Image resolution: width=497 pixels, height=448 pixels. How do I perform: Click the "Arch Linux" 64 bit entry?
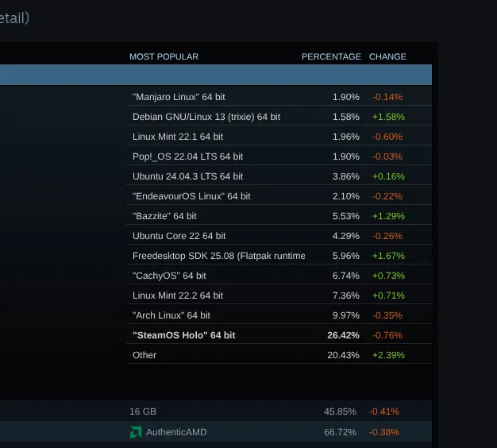pos(171,315)
